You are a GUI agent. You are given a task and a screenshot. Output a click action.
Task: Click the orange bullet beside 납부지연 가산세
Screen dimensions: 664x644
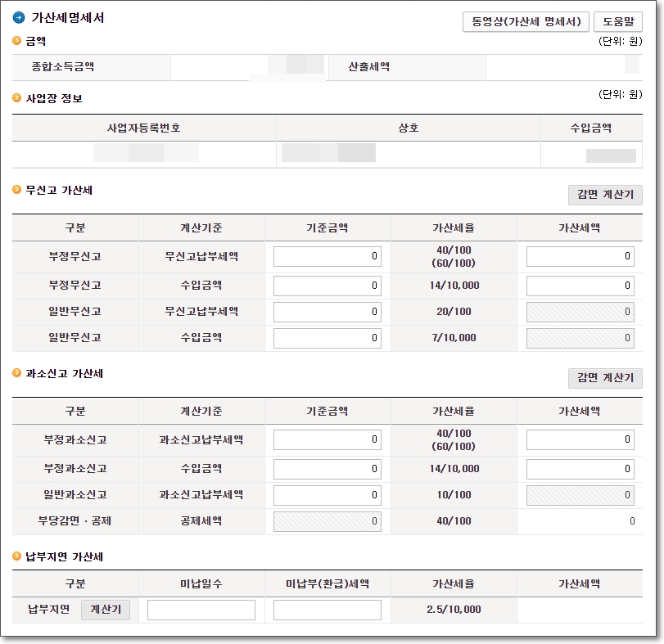coord(16,556)
